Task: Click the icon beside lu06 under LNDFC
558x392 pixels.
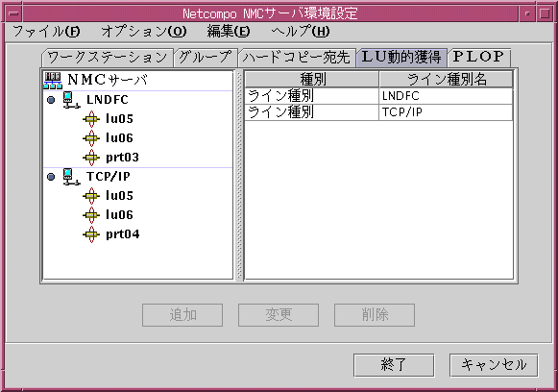Action: coord(91,138)
